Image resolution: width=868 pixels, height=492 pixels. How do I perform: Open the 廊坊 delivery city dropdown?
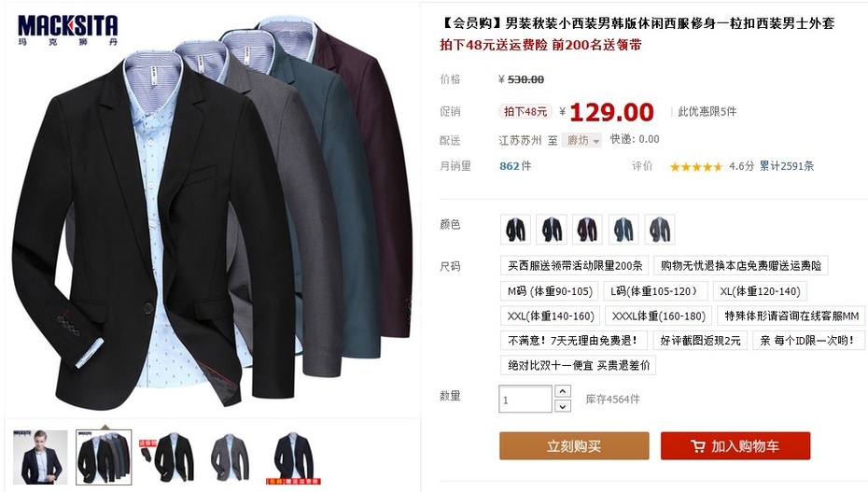click(x=581, y=140)
